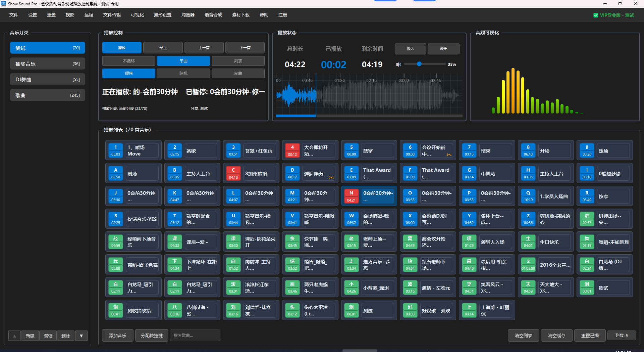Mute audio with the speaker icon
Viewport: 644px width, 352px height.
[398, 64]
